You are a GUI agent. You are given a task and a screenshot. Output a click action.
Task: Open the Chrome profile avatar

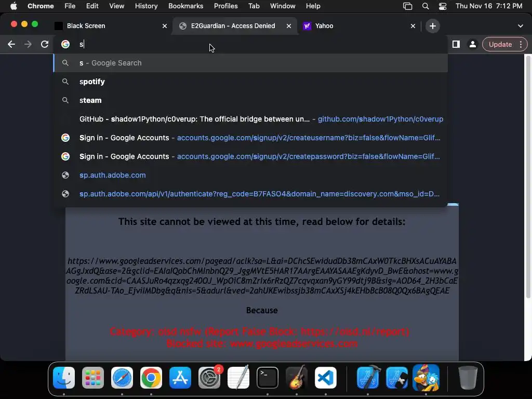(x=472, y=44)
